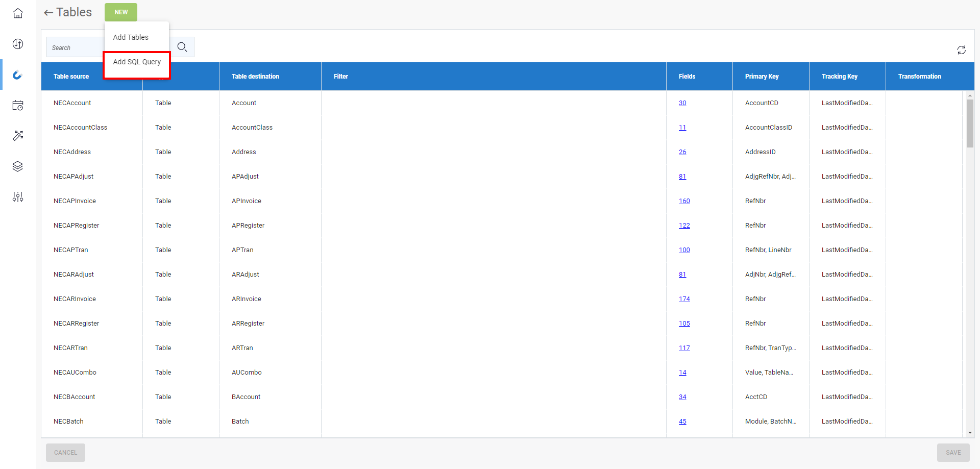Open the 160 fields link for NECAPInvoice
Image resolution: width=980 pixels, height=469 pixels.
pyautogui.click(x=684, y=201)
